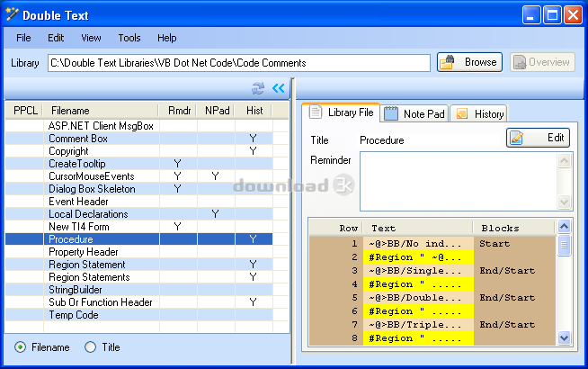Screen dimensions: 588x369
Task: Click the rows grid scroll down arrow
Action: pos(564,337)
